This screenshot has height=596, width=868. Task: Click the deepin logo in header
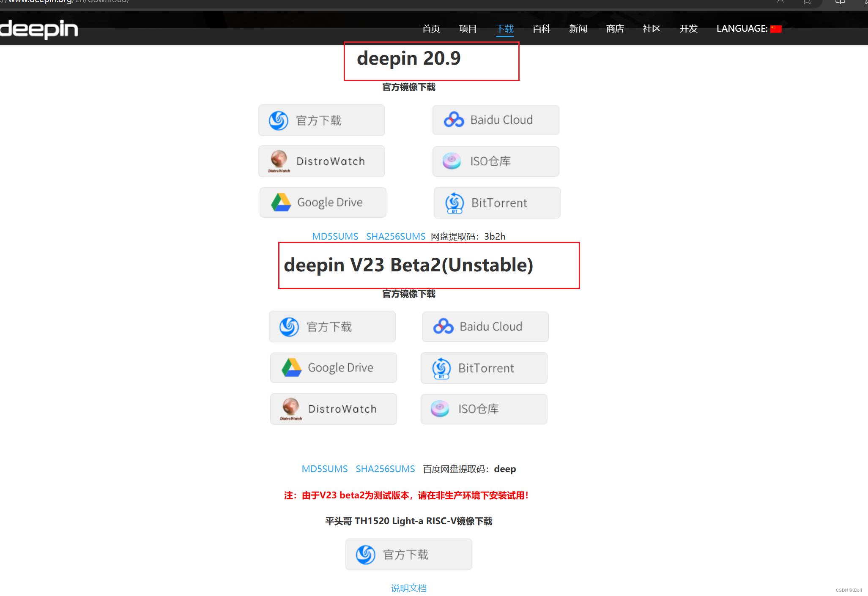click(39, 29)
